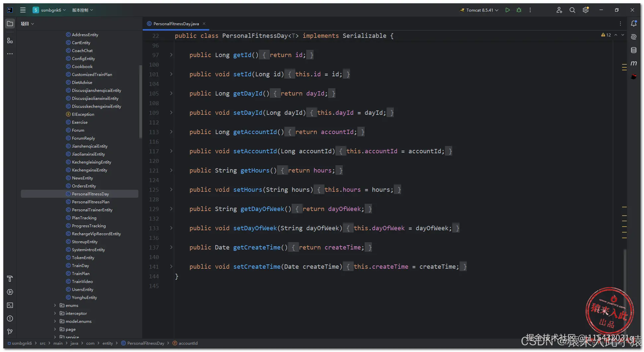Image resolution: width=644 pixels, height=352 pixels.
Task: Open the main hamburger menu
Action: pos(23,10)
